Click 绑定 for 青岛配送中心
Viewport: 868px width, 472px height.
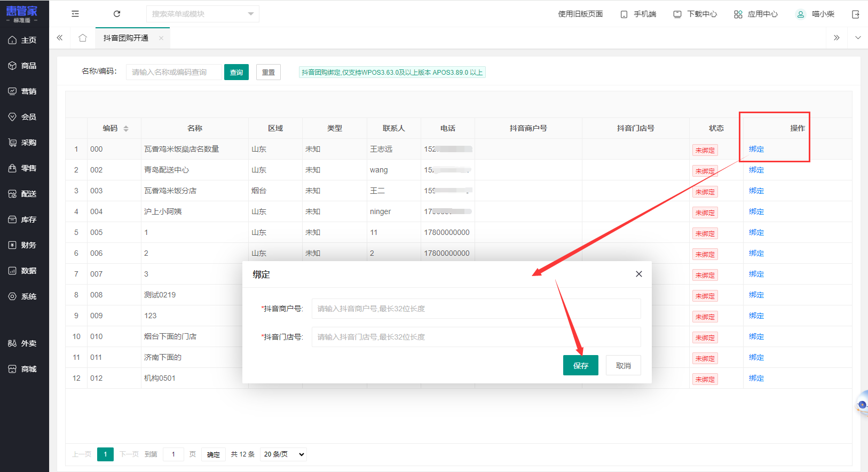(x=756, y=170)
